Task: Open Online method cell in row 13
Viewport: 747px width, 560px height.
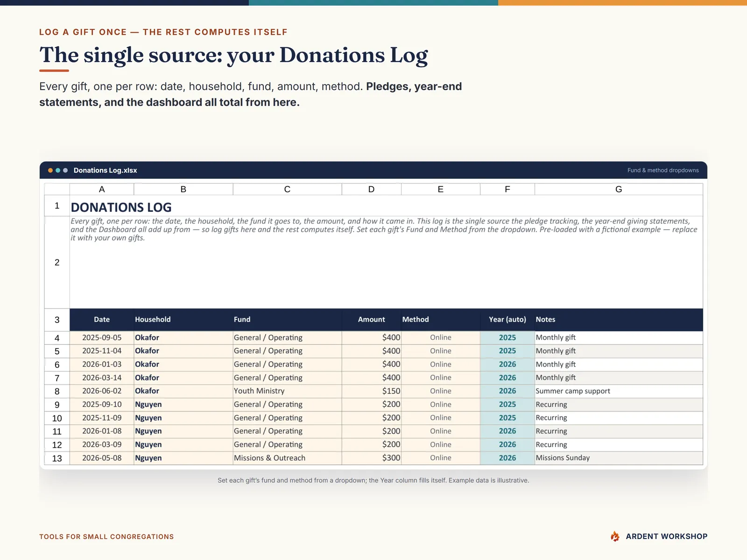Action: coord(440,458)
